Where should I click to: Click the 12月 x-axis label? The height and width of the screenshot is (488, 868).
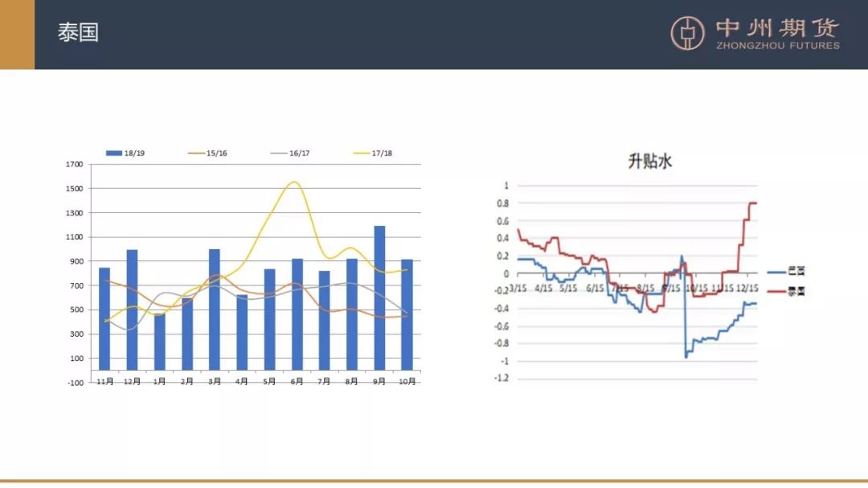(x=132, y=382)
